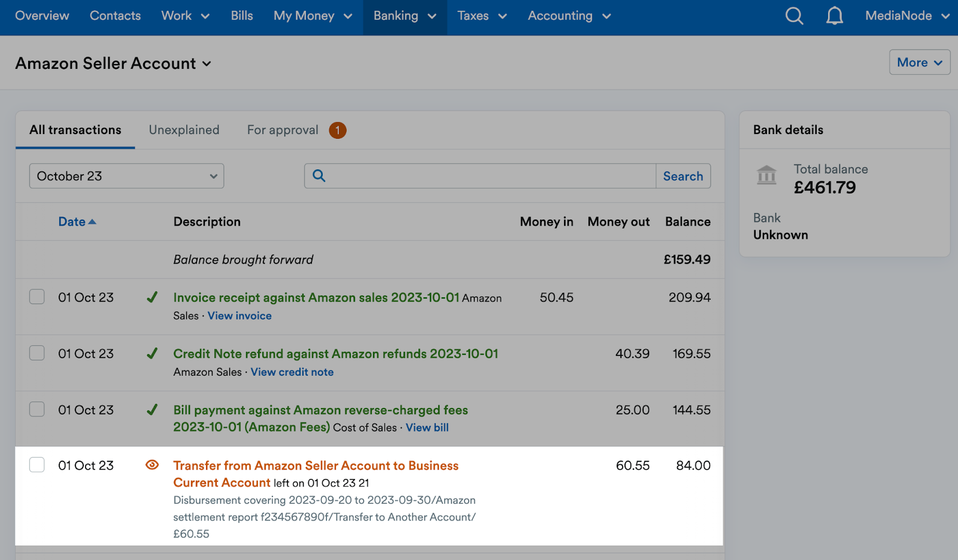Click the 50.45 money in amount
958x560 pixels.
557,297
